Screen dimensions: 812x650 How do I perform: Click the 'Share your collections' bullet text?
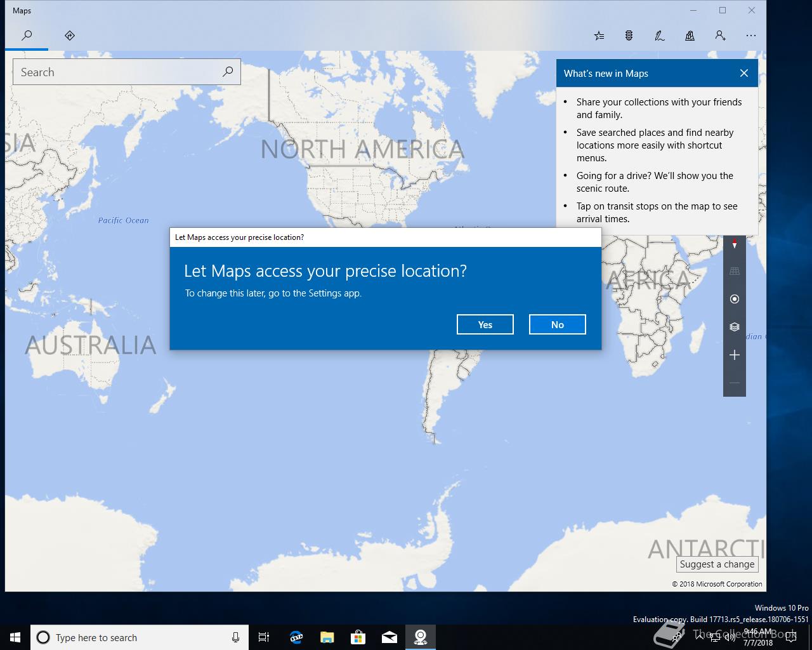[659, 109]
